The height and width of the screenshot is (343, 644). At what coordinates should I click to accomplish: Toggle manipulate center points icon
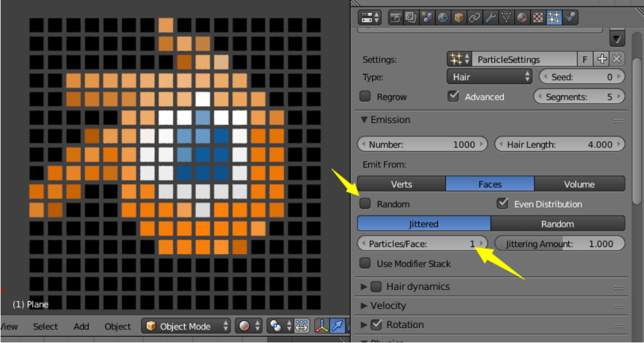point(301,326)
